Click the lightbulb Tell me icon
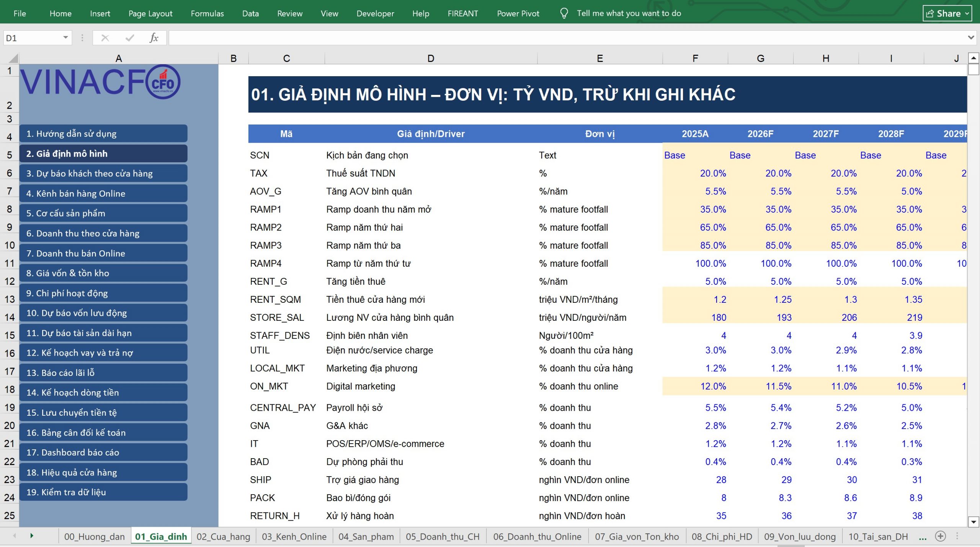 563,13
